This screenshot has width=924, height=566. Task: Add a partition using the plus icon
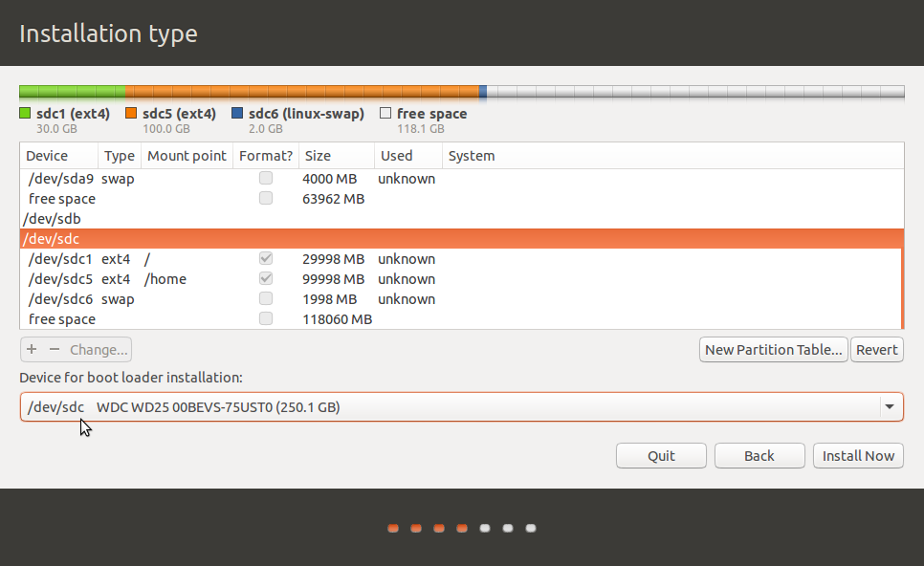(x=30, y=349)
